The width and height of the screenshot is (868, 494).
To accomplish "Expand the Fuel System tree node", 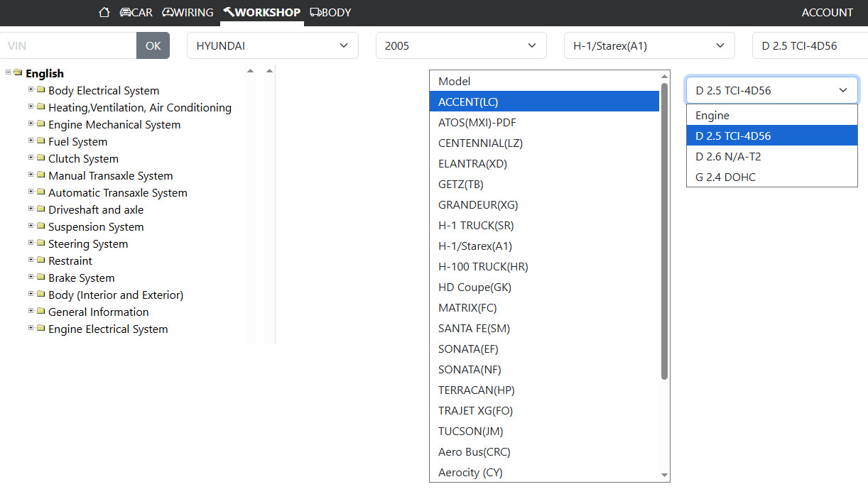I will click(31, 141).
